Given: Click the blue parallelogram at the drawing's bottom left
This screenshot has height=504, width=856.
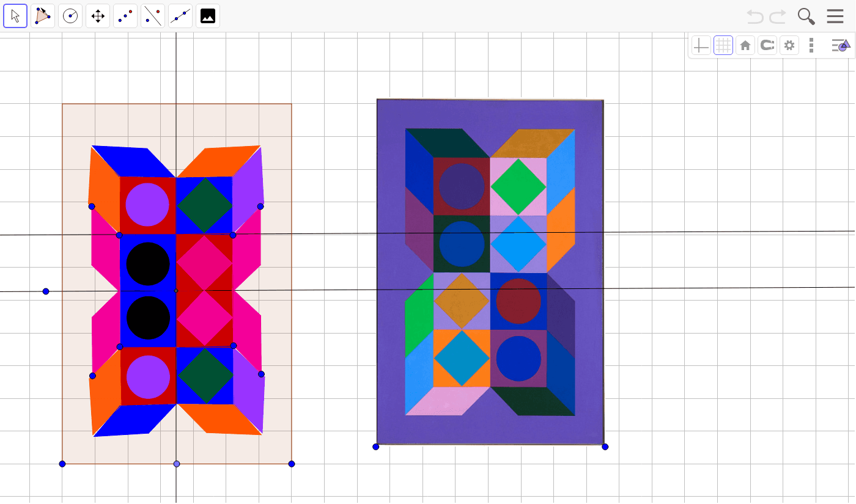Looking at the screenshot, I should (135, 421).
